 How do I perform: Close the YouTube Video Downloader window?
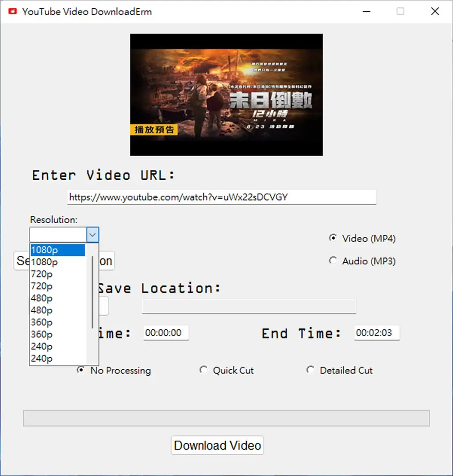(x=435, y=12)
